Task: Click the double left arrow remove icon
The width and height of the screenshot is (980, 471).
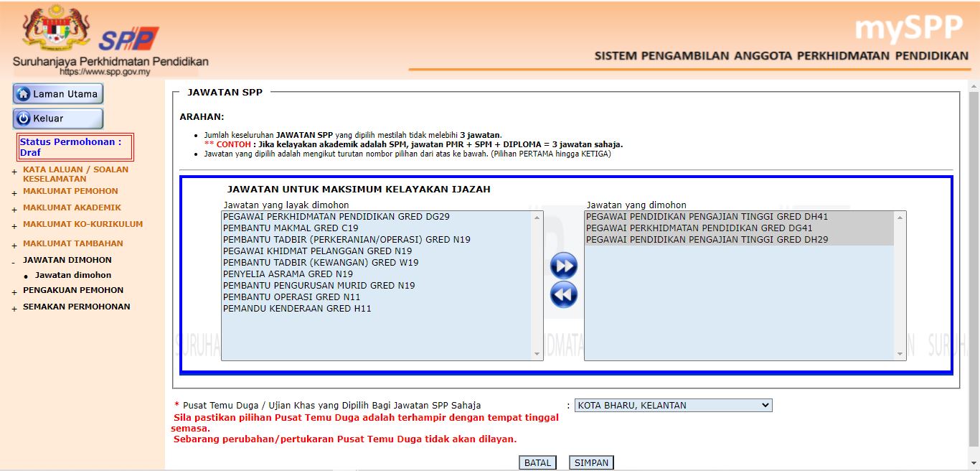Action: tap(564, 294)
